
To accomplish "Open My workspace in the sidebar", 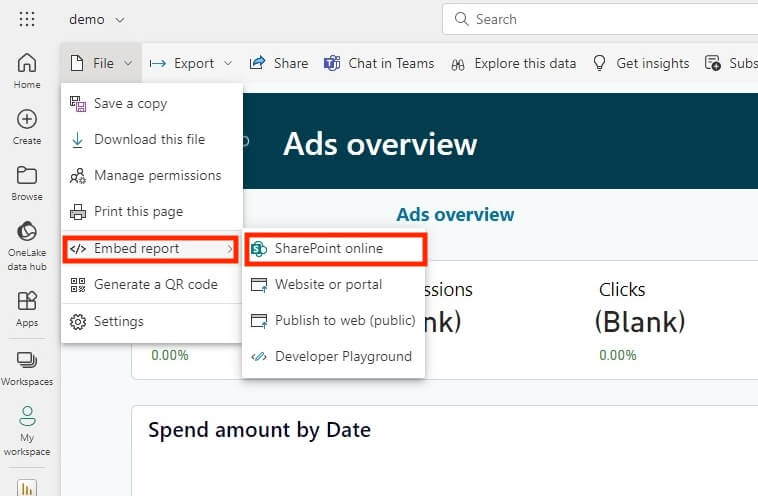I will (27, 430).
